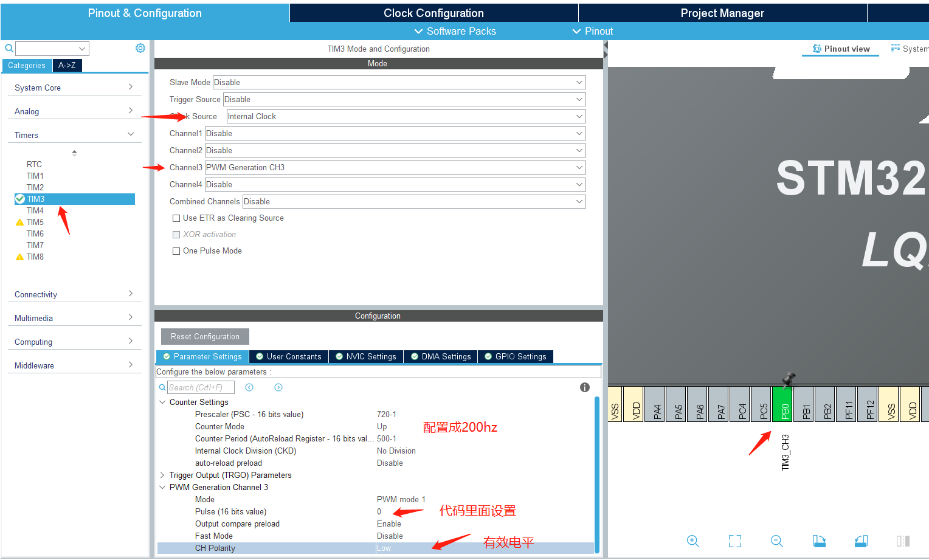
Task: Click the split view icon in pinout toolbar
Action: click(x=903, y=541)
